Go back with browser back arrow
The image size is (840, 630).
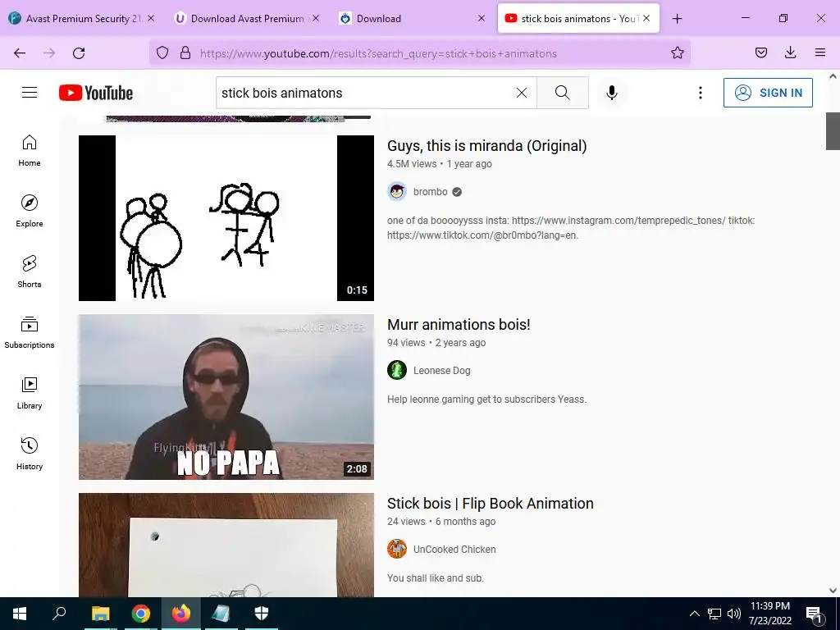[20, 53]
